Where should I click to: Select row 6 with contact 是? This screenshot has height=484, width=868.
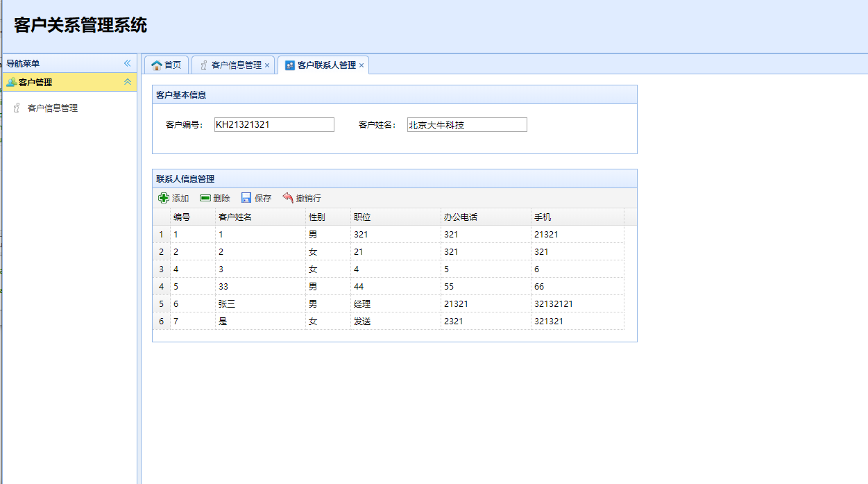point(243,321)
